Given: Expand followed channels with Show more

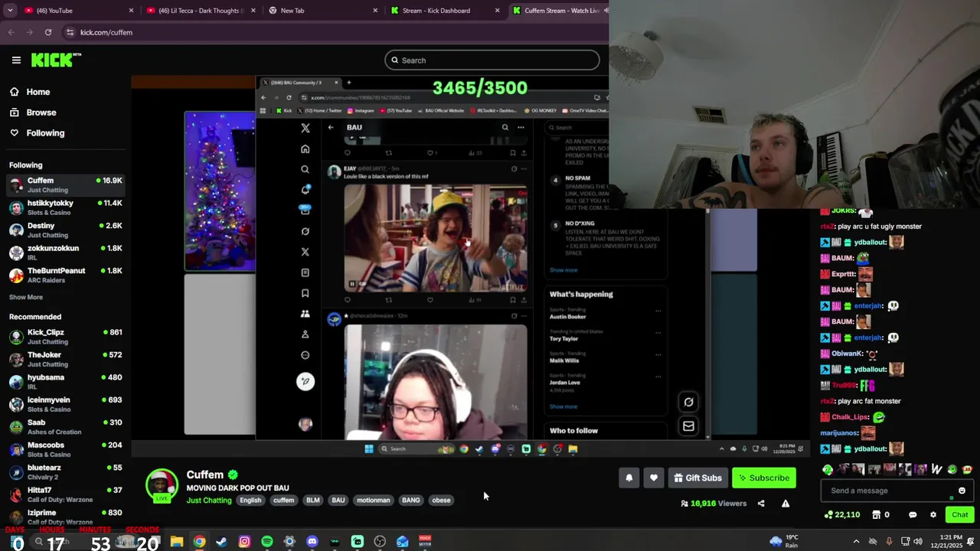Looking at the screenshot, I should [26, 297].
